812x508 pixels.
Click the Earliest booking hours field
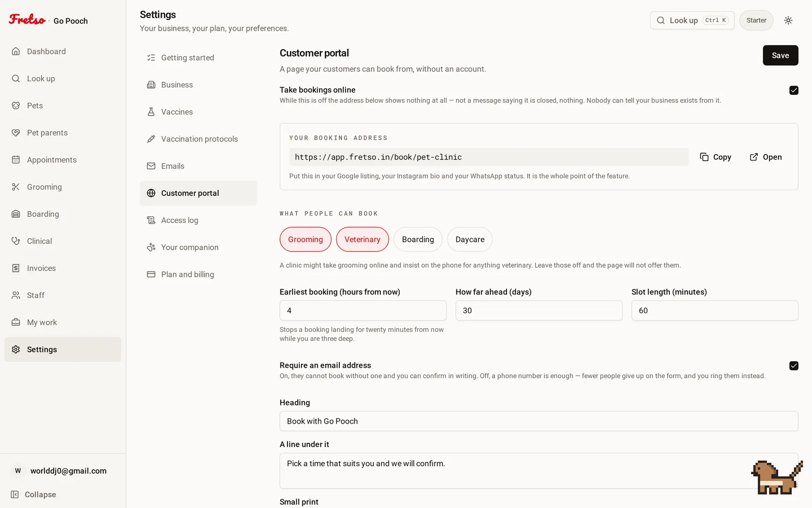coord(363,311)
